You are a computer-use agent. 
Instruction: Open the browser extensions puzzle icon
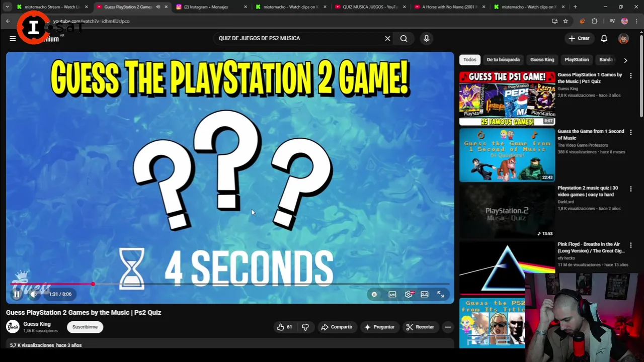pos(595,21)
